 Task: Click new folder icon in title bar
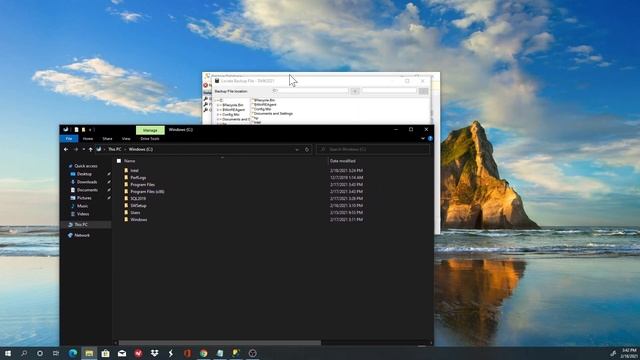pos(84,130)
